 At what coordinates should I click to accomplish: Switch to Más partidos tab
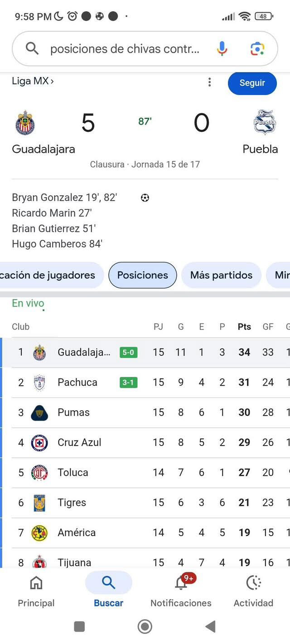221,275
